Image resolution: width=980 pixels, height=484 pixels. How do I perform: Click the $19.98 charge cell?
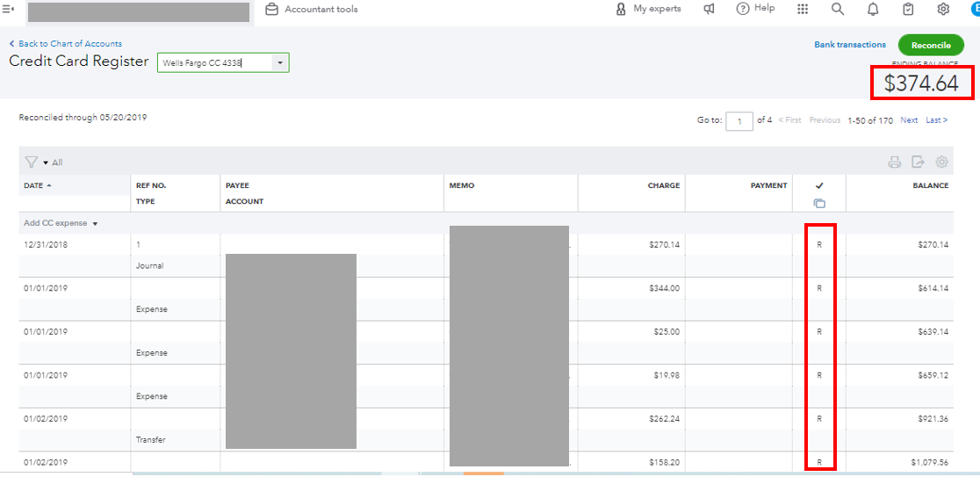(667, 376)
